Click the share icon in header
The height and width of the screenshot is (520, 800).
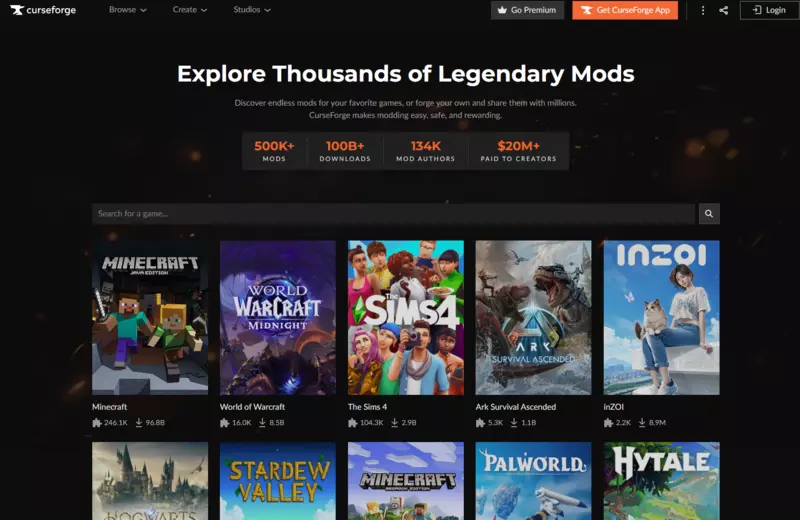click(723, 10)
